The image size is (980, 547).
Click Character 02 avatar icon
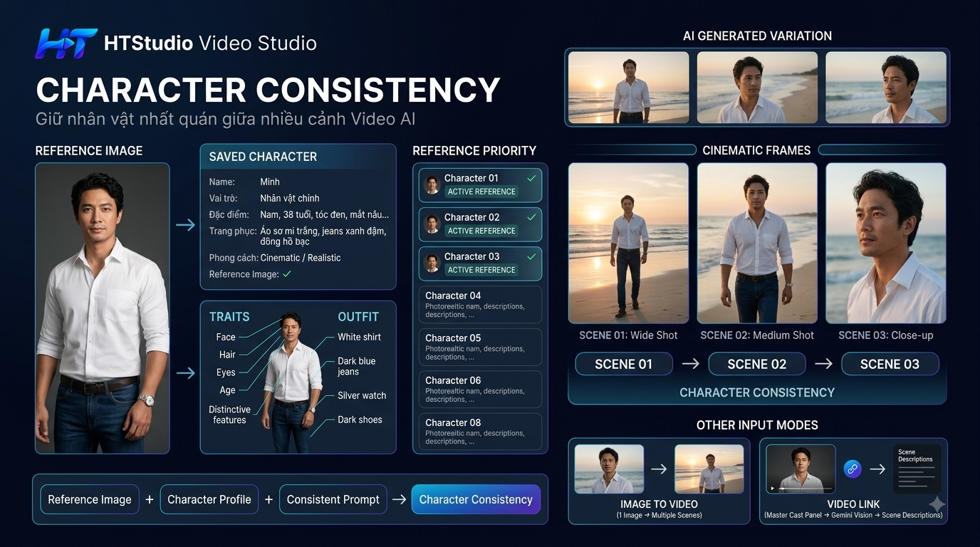[432, 224]
